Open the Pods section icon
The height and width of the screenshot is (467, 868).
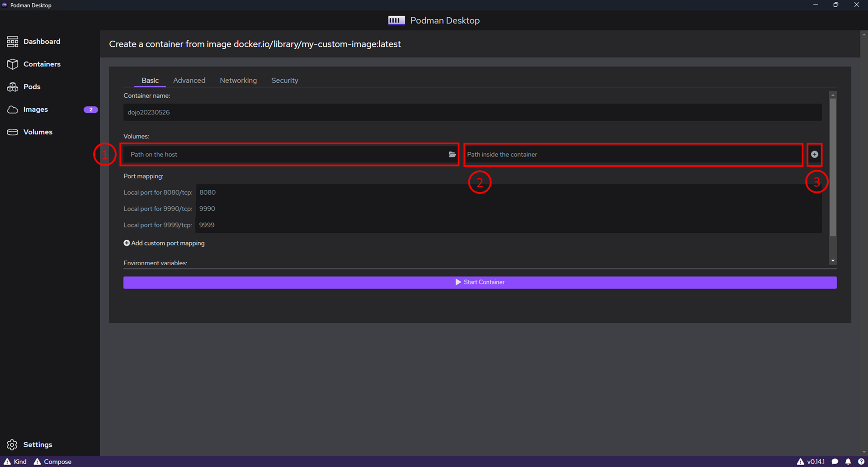click(x=13, y=87)
